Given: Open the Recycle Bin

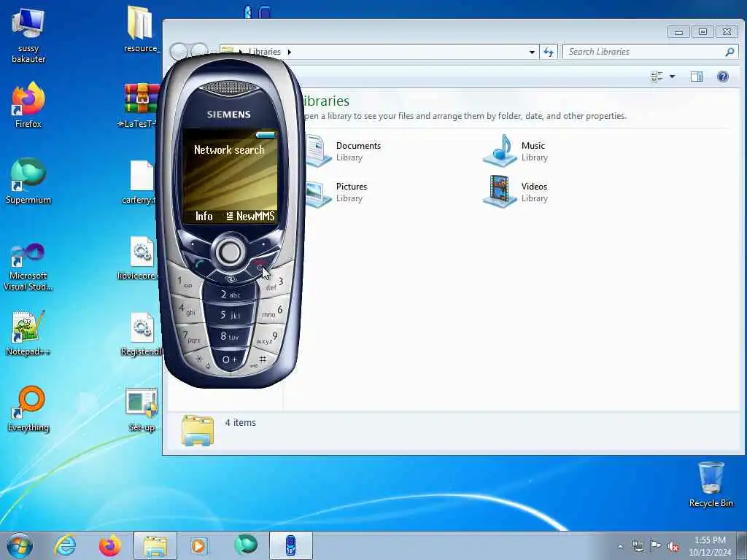Looking at the screenshot, I should pos(711,484).
